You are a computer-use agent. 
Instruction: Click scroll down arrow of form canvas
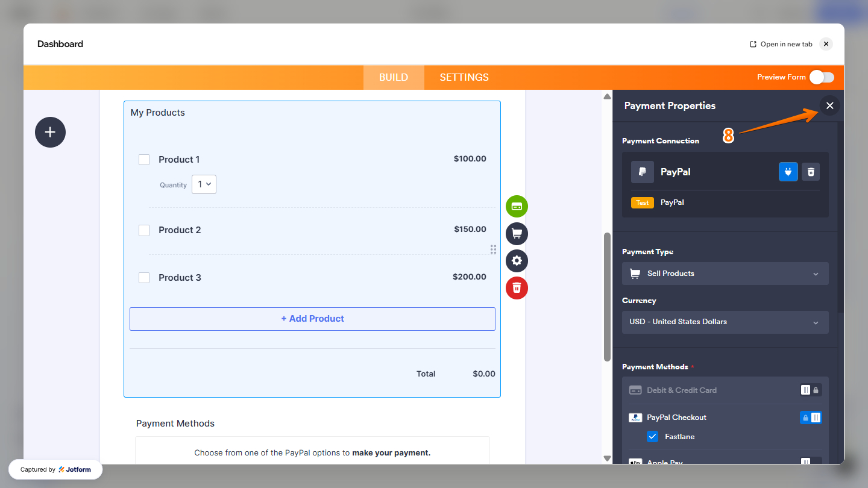click(x=607, y=458)
